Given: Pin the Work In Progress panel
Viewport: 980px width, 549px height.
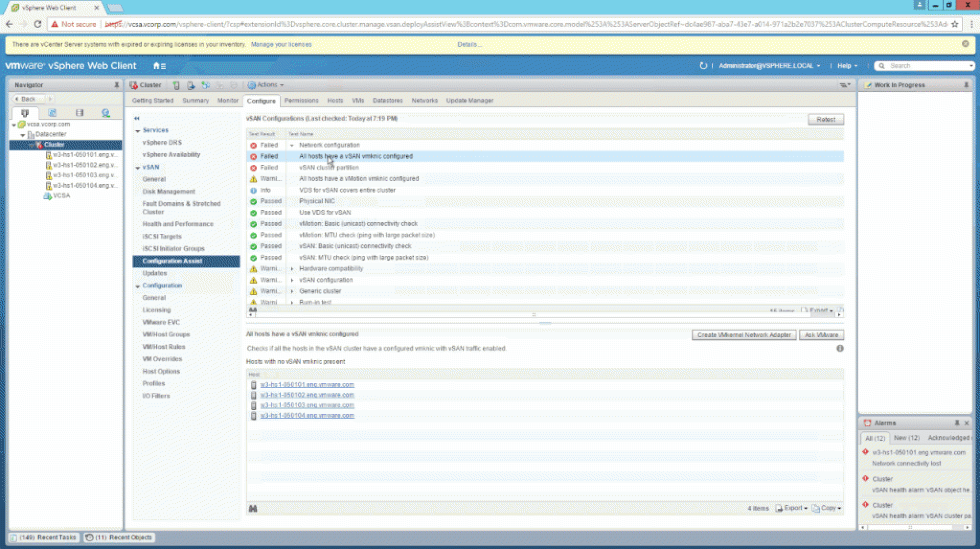Looking at the screenshot, I should click(966, 85).
